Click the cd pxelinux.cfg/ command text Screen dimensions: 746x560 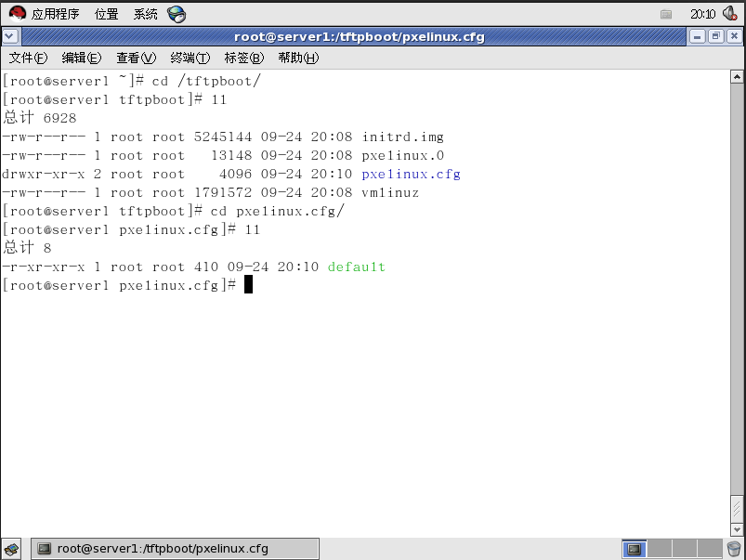pos(277,211)
